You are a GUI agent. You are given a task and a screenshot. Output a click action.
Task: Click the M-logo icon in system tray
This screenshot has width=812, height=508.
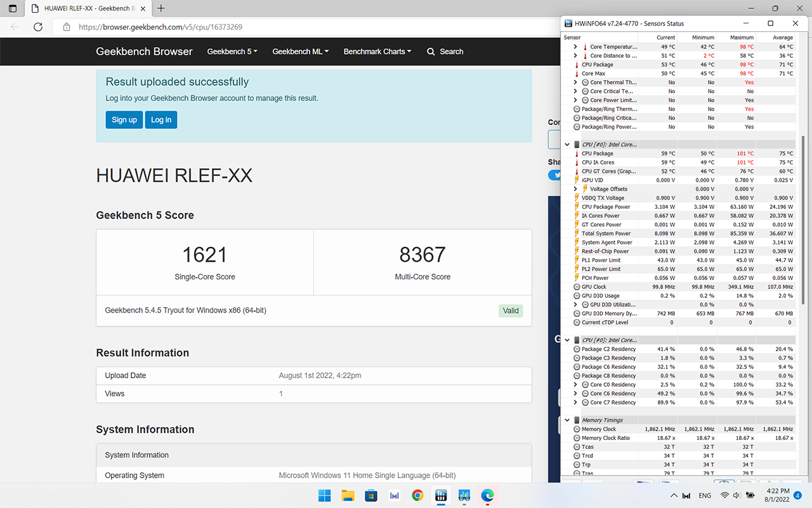click(687, 495)
